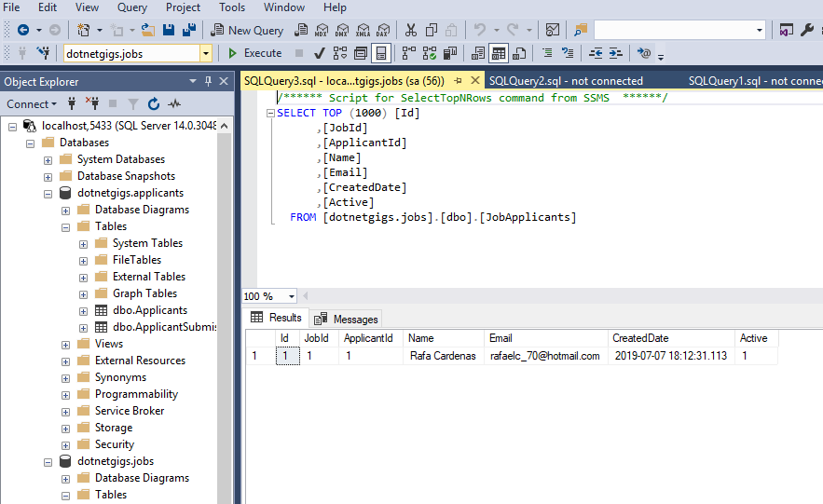Open the Window menu
The image size is (823, 504).
[x=284, y=7]
